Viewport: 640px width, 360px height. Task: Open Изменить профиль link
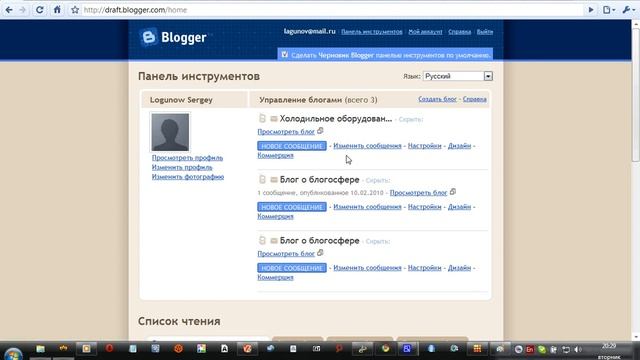pos(182,167)
